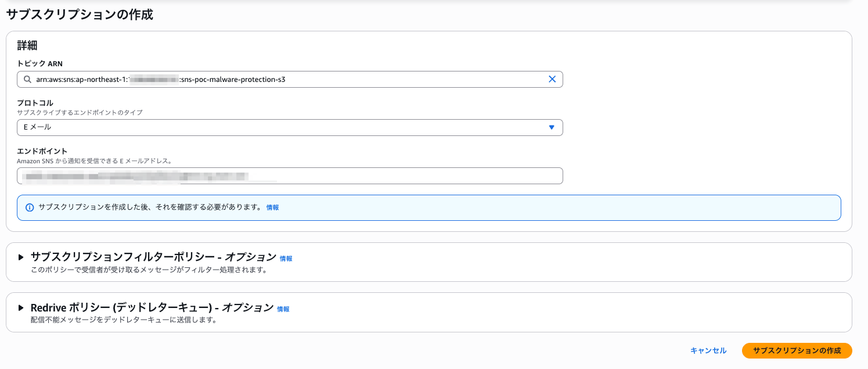
Task: Expand the サブスクリプションフィルターポリシー section header
Action: [153, 257]
